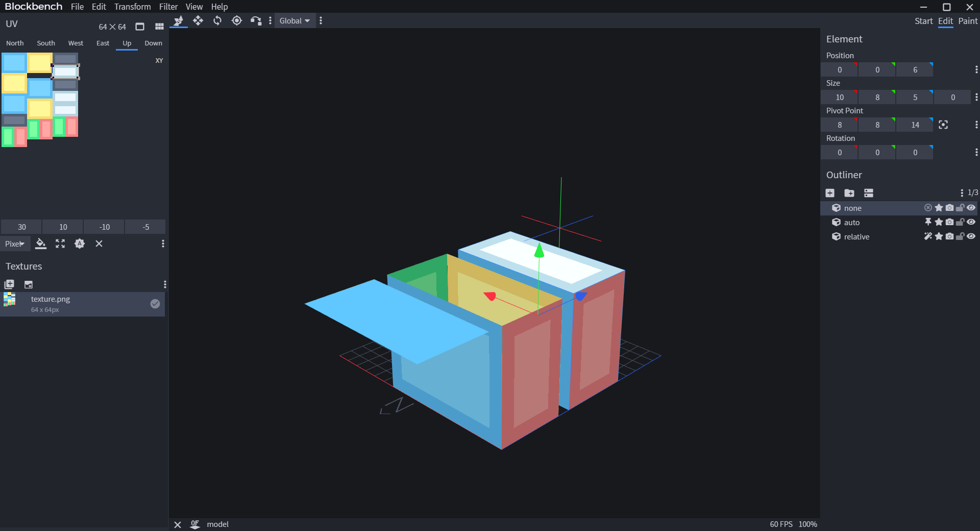Activate the Vertex Snap tool
This screenshot has width=980, height=531.
click(256, 21)
